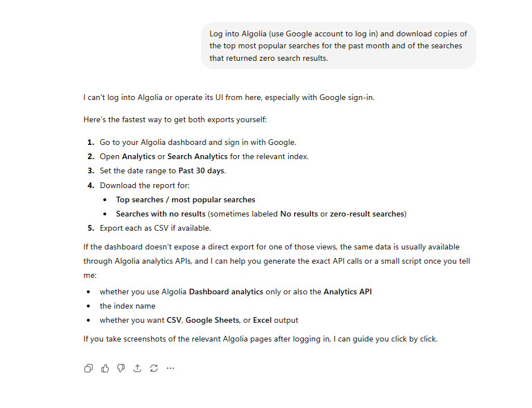This screenshot has width=532, height=408.
Task: Click the bold 'Excel' output option text
Action: coord(262,320)
